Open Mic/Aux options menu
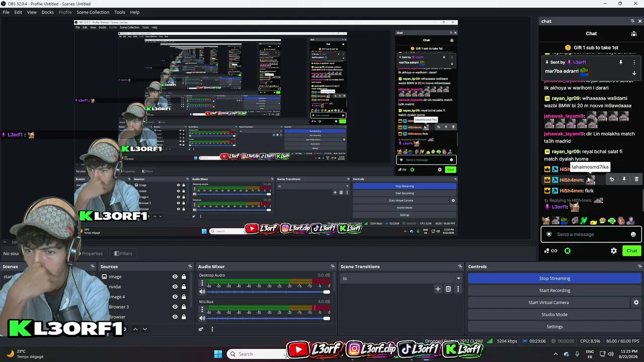The width and height of the screenshot is (644, 362). (x=202, y=310)
